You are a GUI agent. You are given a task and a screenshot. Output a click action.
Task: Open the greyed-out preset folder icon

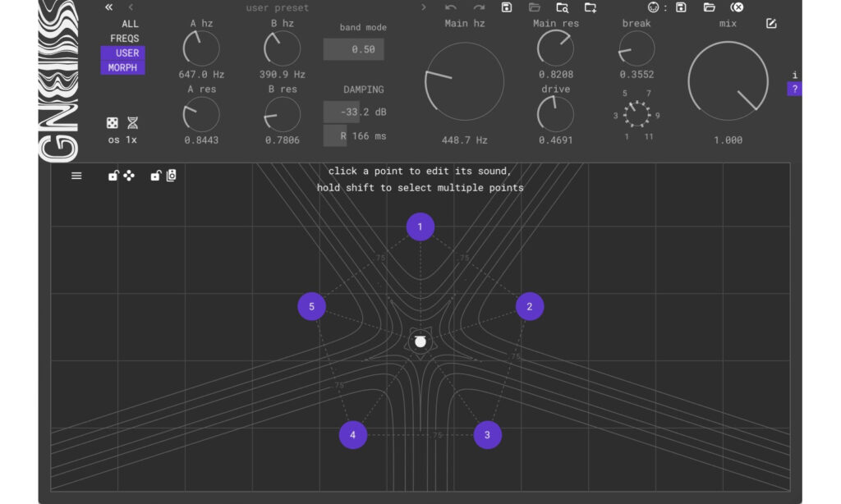[534, 7]
